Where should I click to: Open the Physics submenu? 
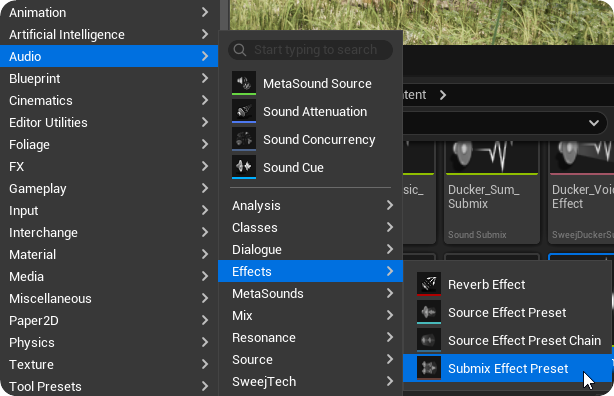pyautogui.click(x=109, y=342)
